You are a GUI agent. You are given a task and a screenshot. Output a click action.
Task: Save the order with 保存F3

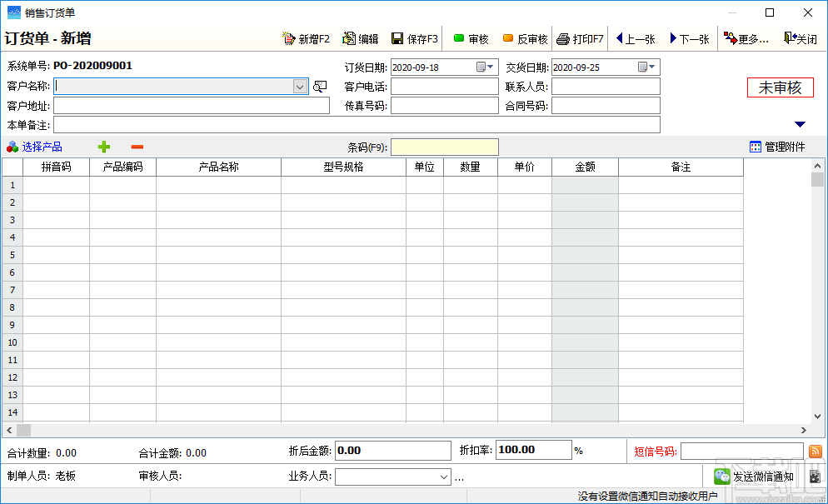pyautogui.click(x=415, y=38)
